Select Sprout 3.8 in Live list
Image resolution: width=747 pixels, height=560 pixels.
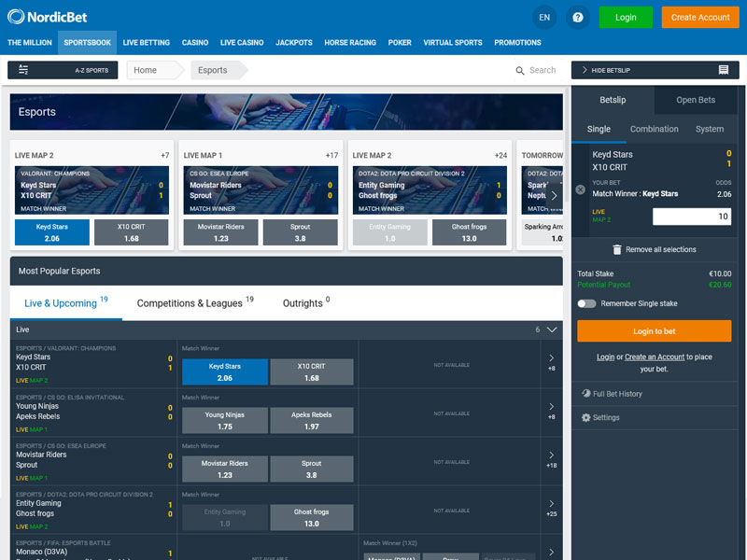[x=312, y=469]
